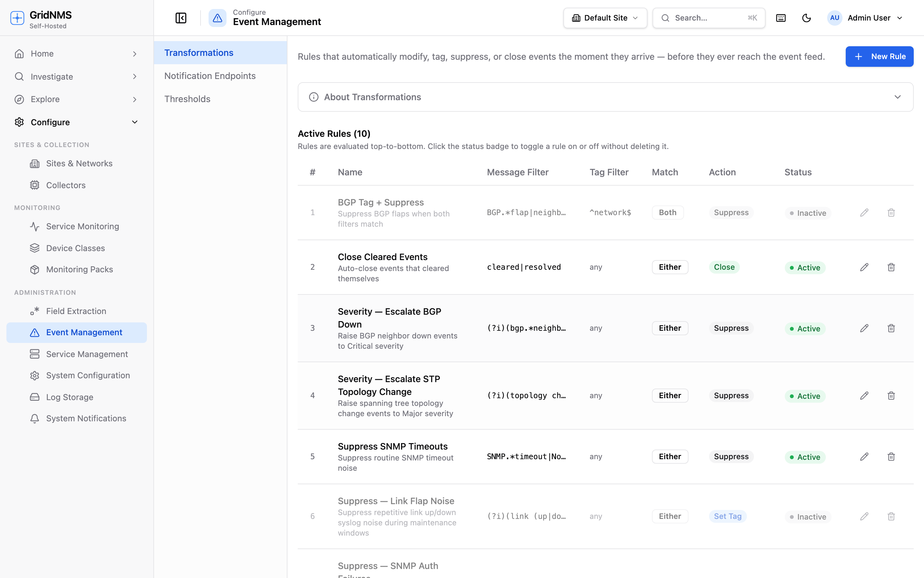Toggle Active status on Escalate BGP Down
The height and width of the screenshot is (578, 924).
pyautogui.click(x=805, y=329)
